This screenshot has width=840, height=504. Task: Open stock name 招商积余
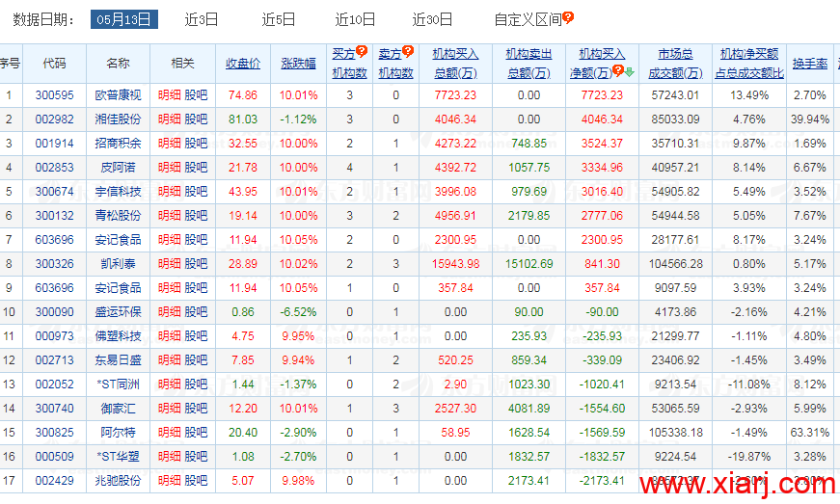118,144
